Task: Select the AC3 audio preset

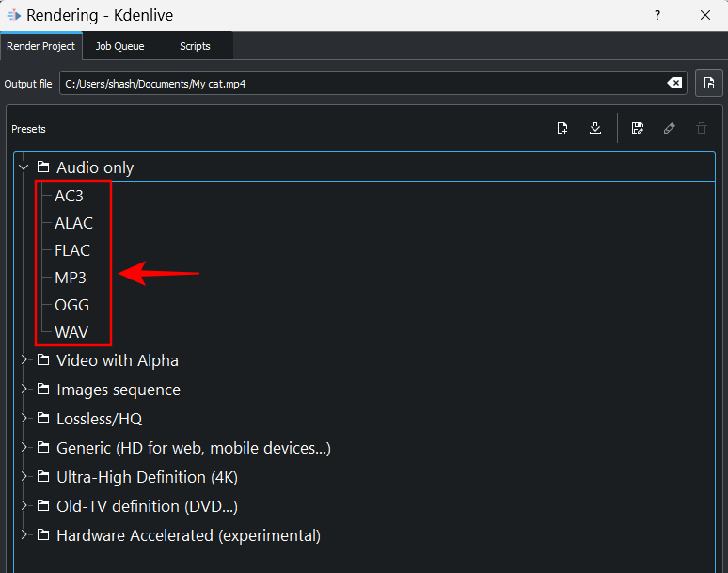Action: point(69,196)
